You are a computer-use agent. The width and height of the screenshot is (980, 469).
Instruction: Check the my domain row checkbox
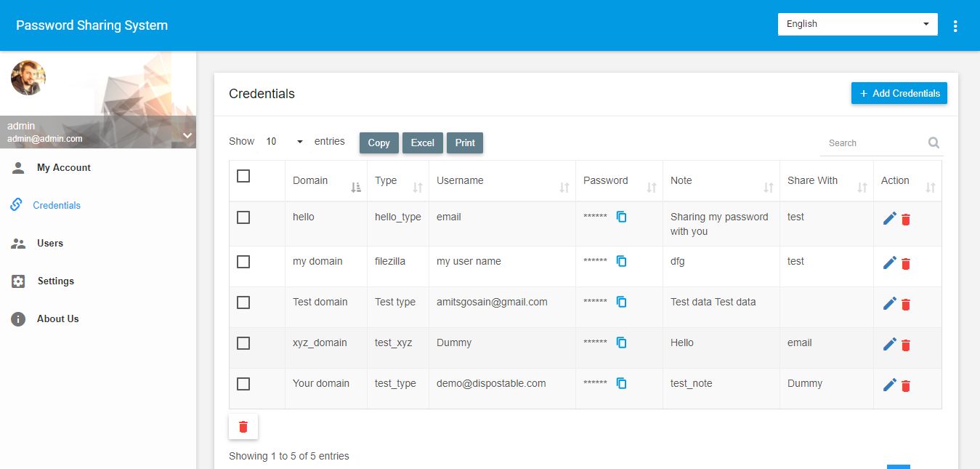coord(243,262)
